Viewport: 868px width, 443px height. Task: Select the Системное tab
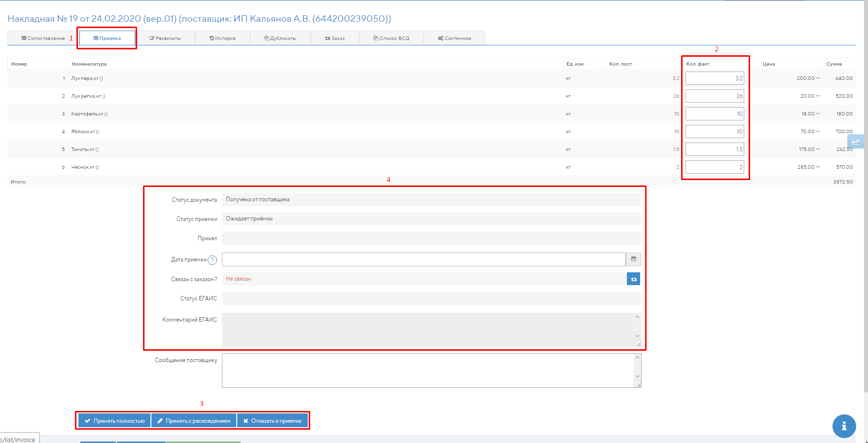pyautogui.click(x=454, y=38)
